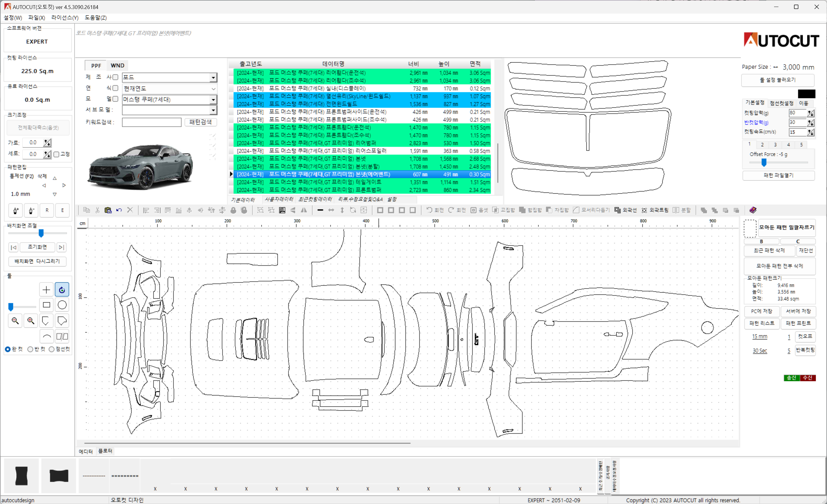Click the remove anchor point pen-minus button

point(31,211)
